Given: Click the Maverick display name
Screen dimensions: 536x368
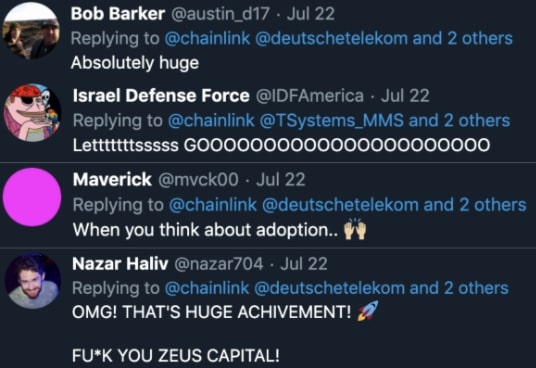Looking at the screenshot, I should click(x=112, y=179).
